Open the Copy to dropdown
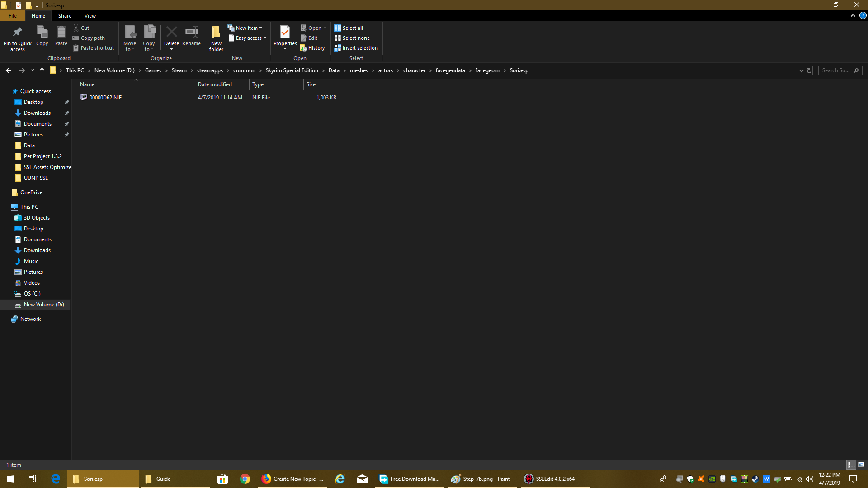This screenshot has width=868, height=488. (x=149, y=38)
